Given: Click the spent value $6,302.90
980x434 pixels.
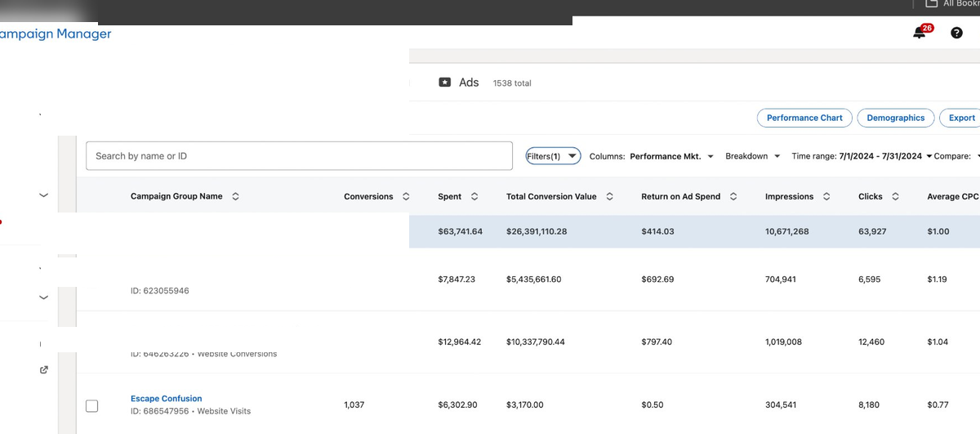Looking at the screenshot, I should [457, 405].
